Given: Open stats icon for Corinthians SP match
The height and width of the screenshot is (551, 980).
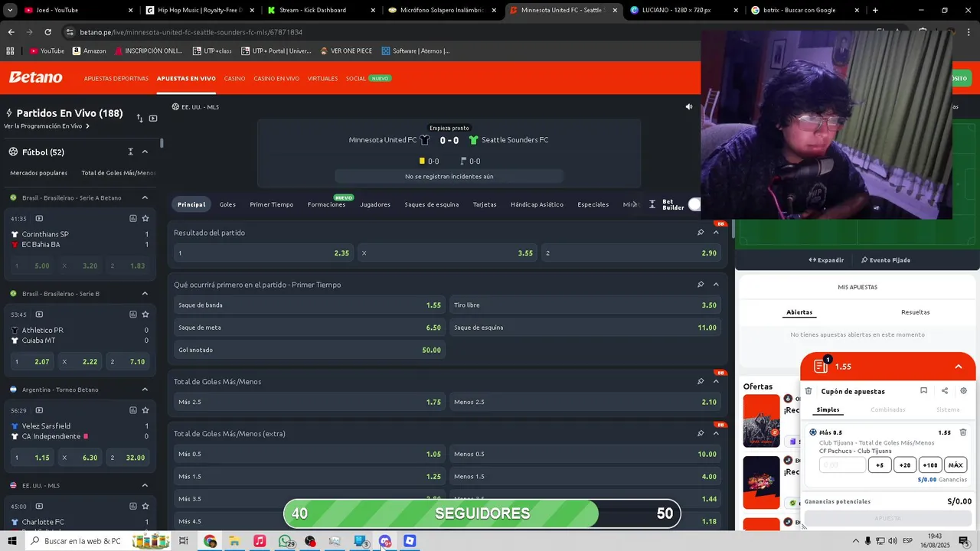Looking at the screenshot, I should [x=132, y=218].
